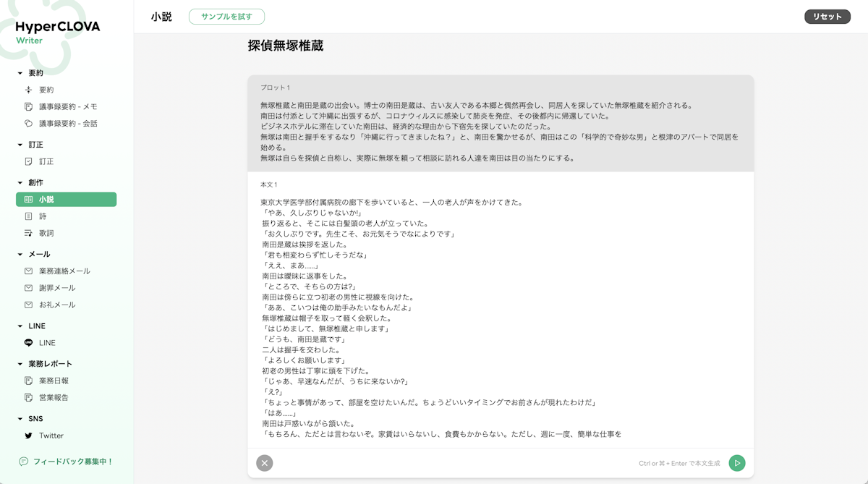Click line 二人は握手を交わした。
The width and height of the screenshot is (868, 484).
(x=301, y=349)
